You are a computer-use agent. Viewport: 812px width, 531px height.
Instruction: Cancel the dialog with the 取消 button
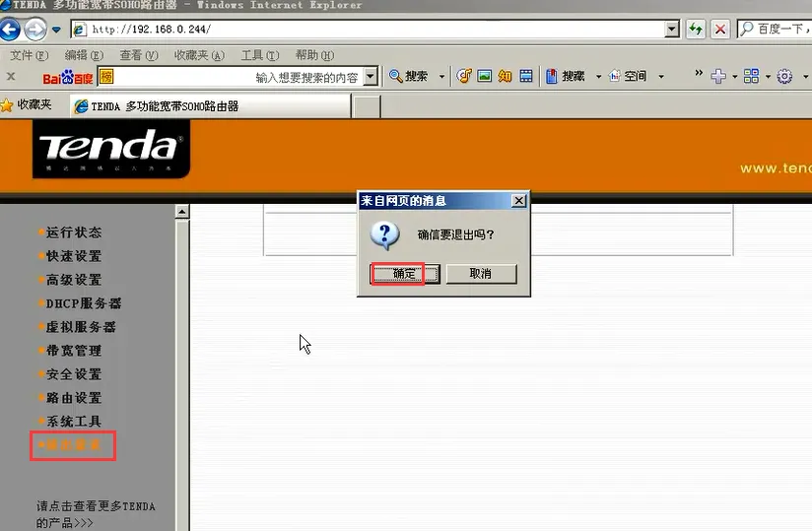click(481, 274)
